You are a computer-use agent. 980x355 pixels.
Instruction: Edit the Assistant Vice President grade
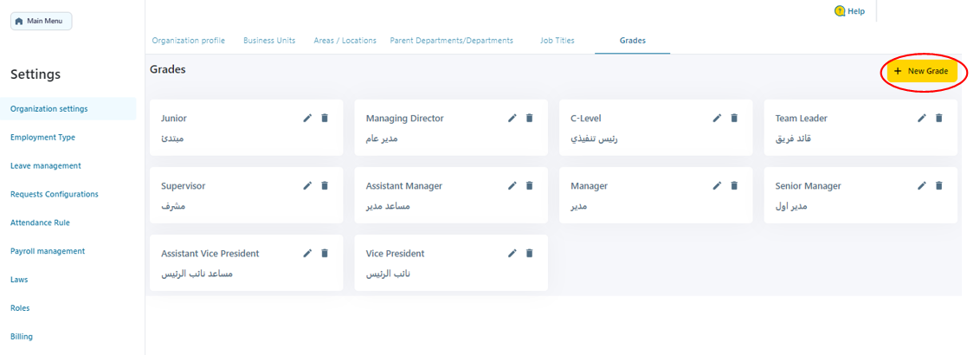307,254
